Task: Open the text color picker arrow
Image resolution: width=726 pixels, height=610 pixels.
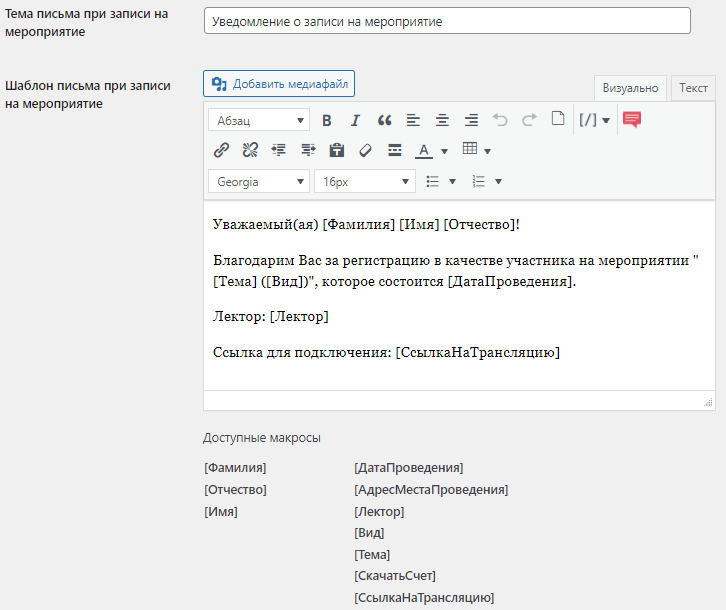Action: tap(444, 151)
